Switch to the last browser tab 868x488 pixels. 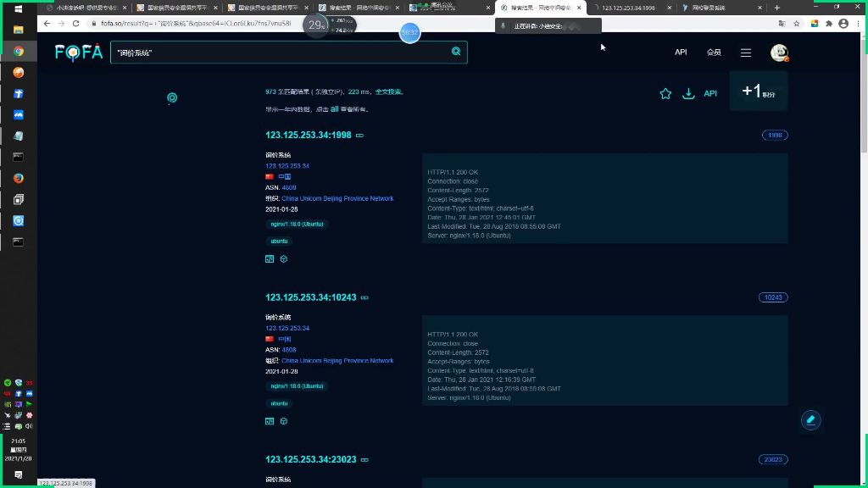722,8
